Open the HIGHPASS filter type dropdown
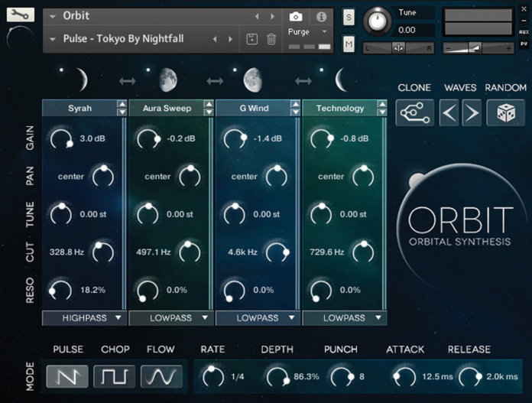The height and width of the screenshot is (403, 532). tap(84, 317)
